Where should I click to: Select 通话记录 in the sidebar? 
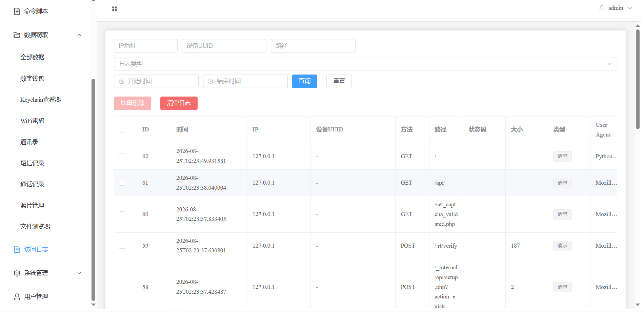32,185
